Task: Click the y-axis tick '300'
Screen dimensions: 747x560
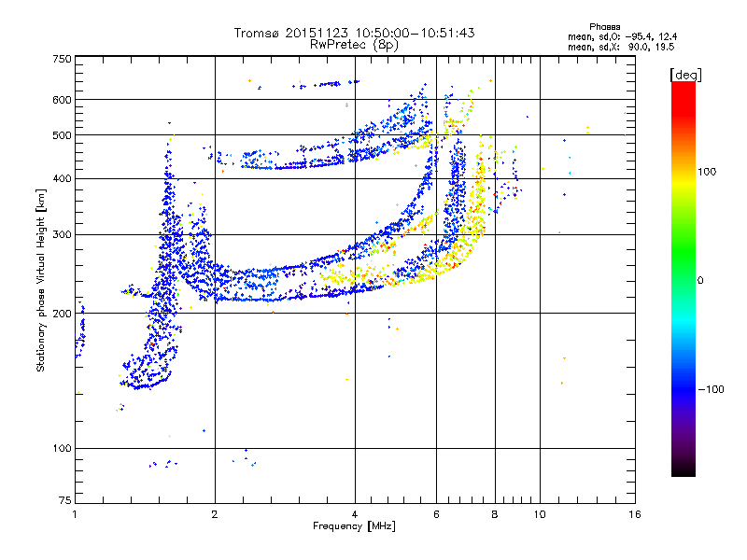Action: (62, 235)
